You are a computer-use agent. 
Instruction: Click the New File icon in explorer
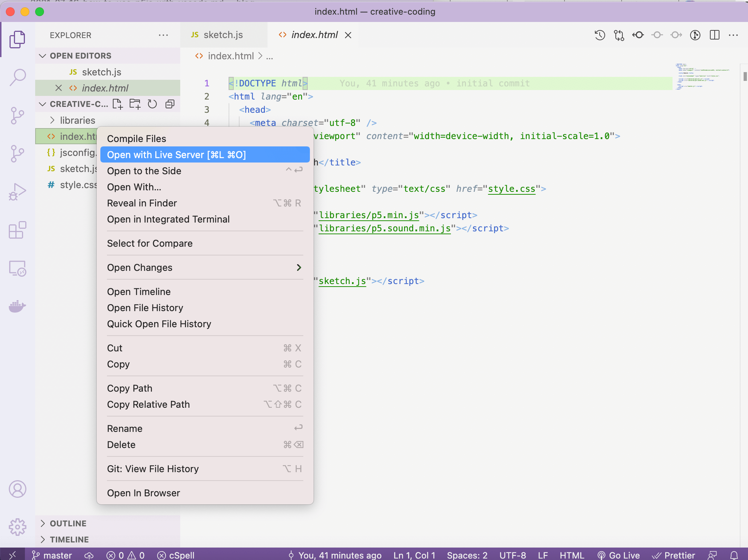click(117, 104)
